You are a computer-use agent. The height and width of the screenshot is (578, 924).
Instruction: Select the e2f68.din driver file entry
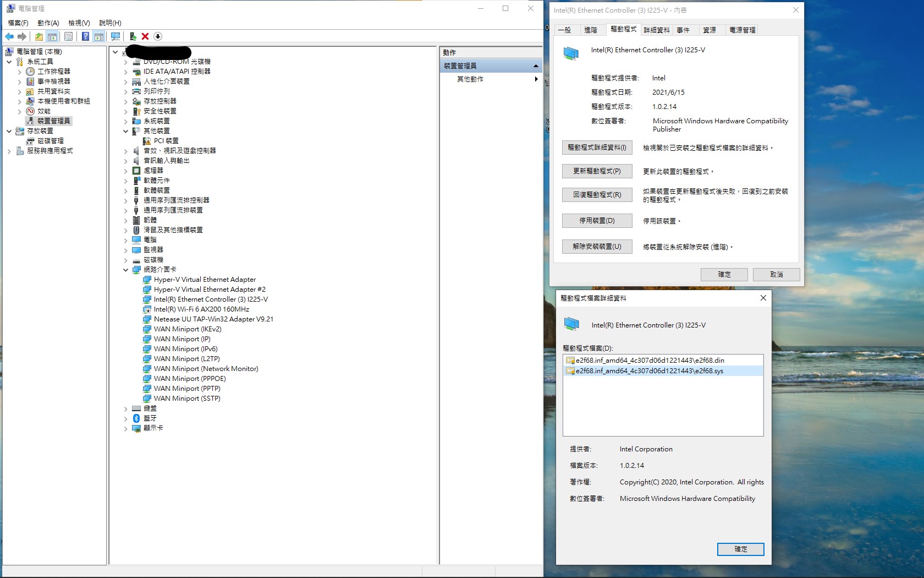point(650,361)
